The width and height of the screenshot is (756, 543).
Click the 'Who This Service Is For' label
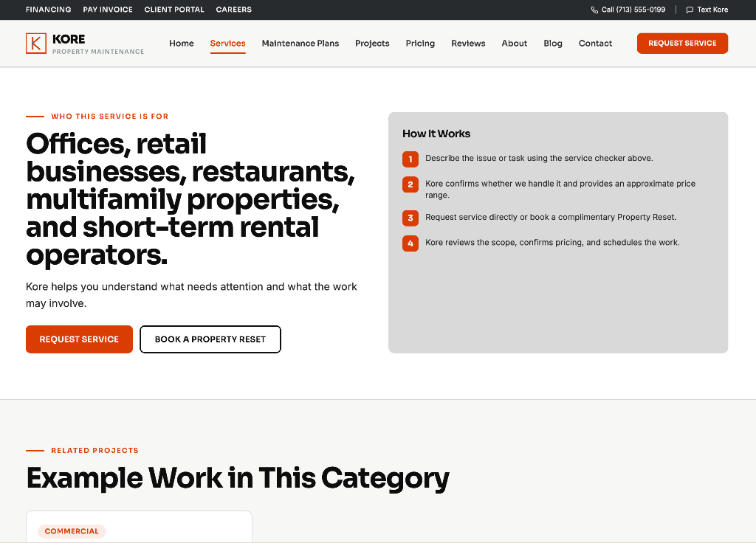(x=110, y=116)
